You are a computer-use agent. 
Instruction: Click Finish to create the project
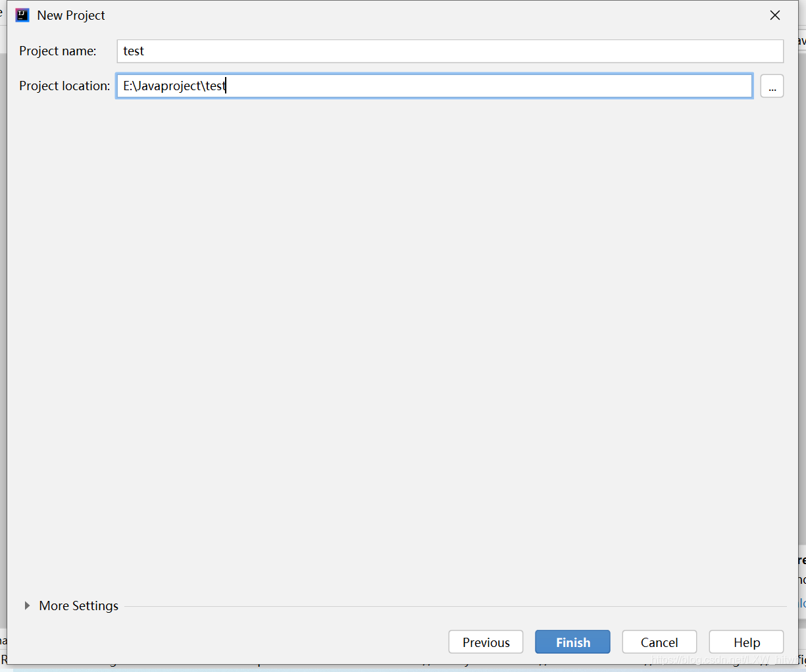coord(572,642)
